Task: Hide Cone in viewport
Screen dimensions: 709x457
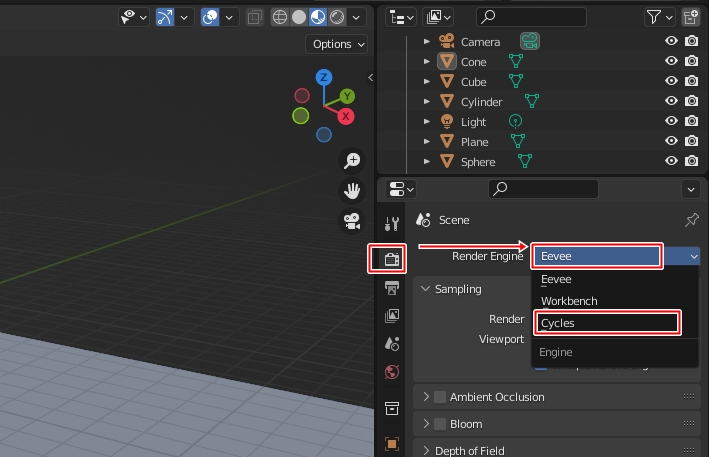Action: click(671, 61)
